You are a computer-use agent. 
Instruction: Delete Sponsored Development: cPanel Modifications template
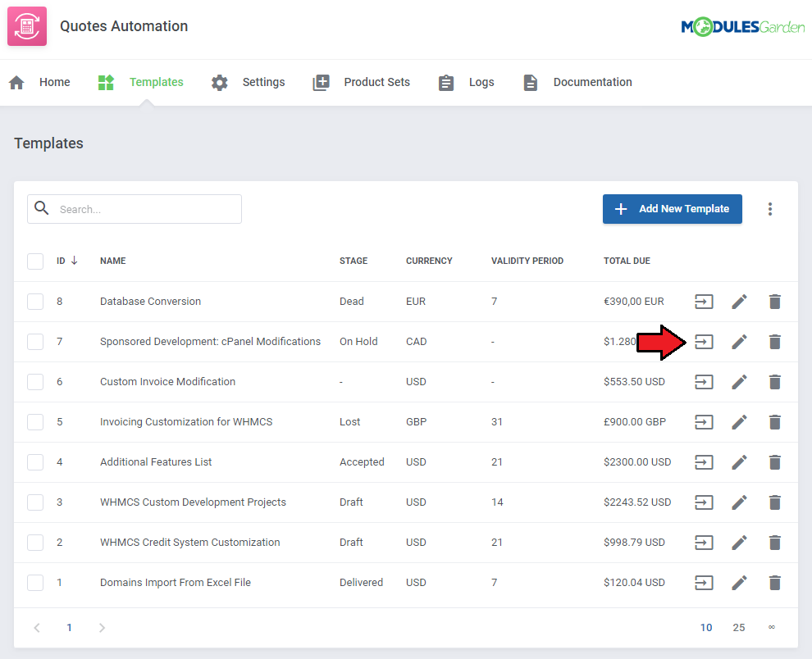click(x=775, y=342)
